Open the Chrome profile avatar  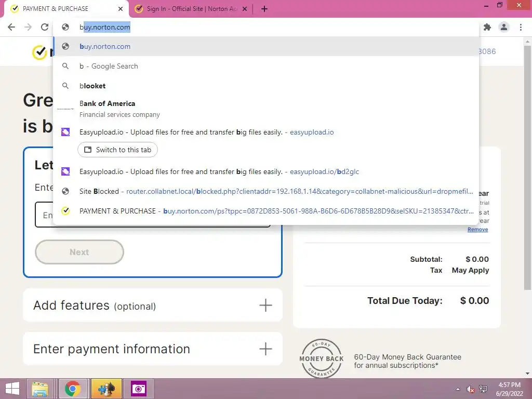tap(504, 27)
